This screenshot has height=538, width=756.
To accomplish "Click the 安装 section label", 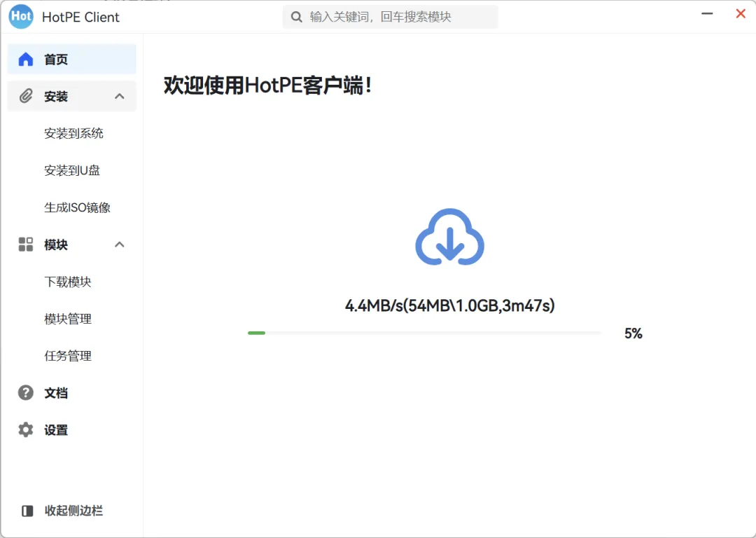I will [56, 97].
